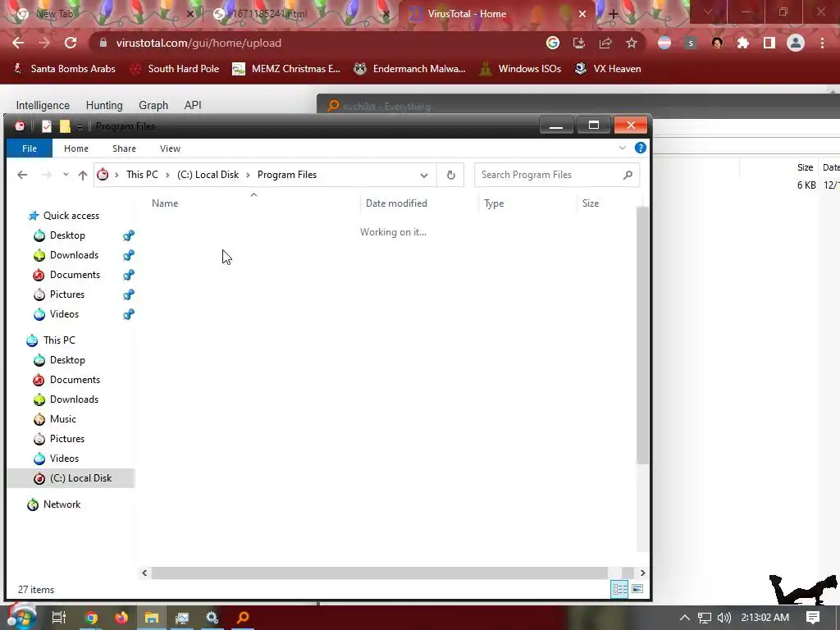Open the Endermanch Malware bookmark

tap(410, 69)
